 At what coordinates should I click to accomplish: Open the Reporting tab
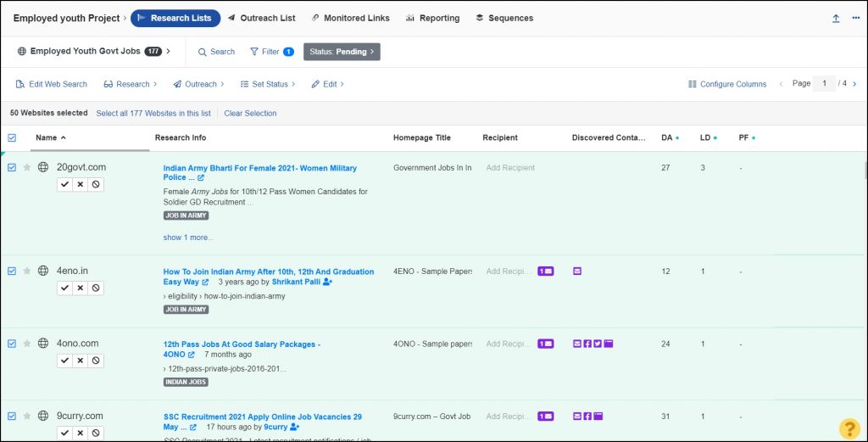[433, 19]
